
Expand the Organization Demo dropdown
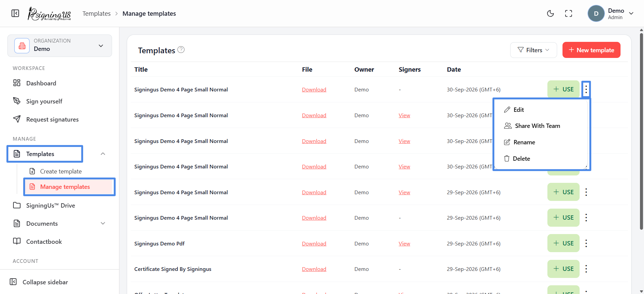point(60,46)
